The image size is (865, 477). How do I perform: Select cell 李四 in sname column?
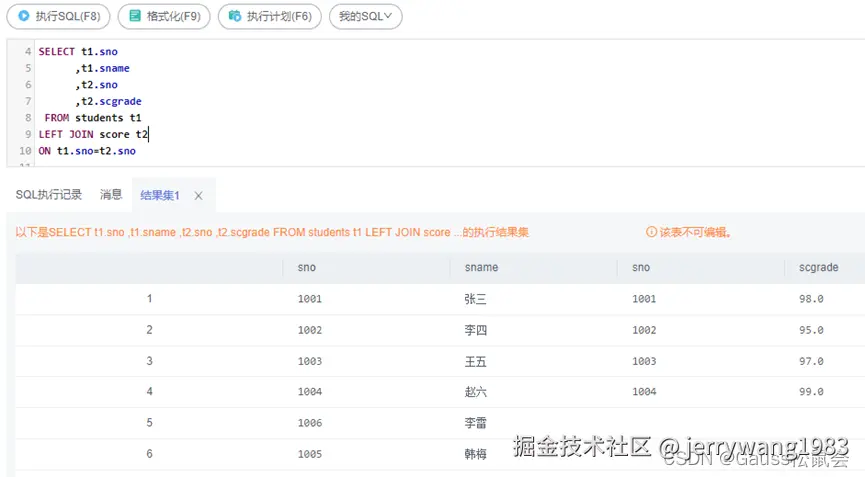[x=476, y=330]
